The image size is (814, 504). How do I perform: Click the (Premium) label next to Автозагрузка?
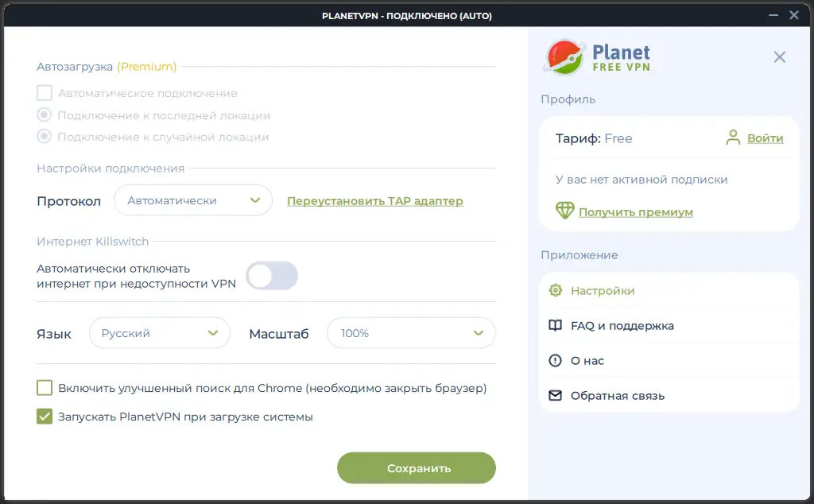point(147,67)
